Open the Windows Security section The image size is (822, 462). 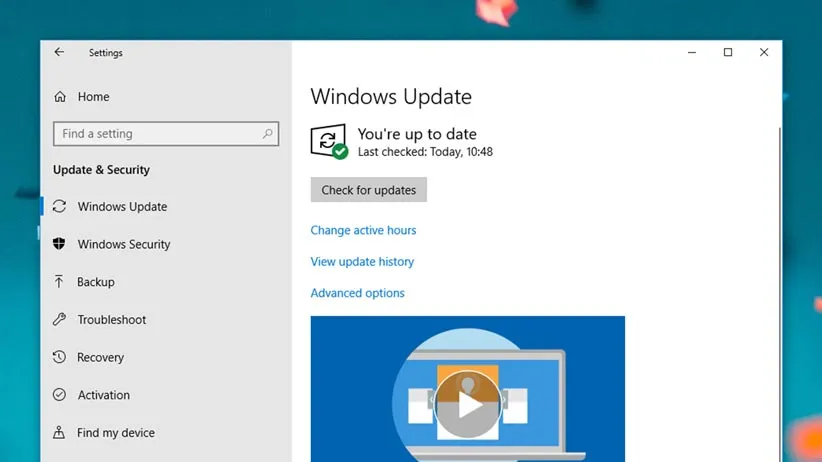tap(124, 244)
